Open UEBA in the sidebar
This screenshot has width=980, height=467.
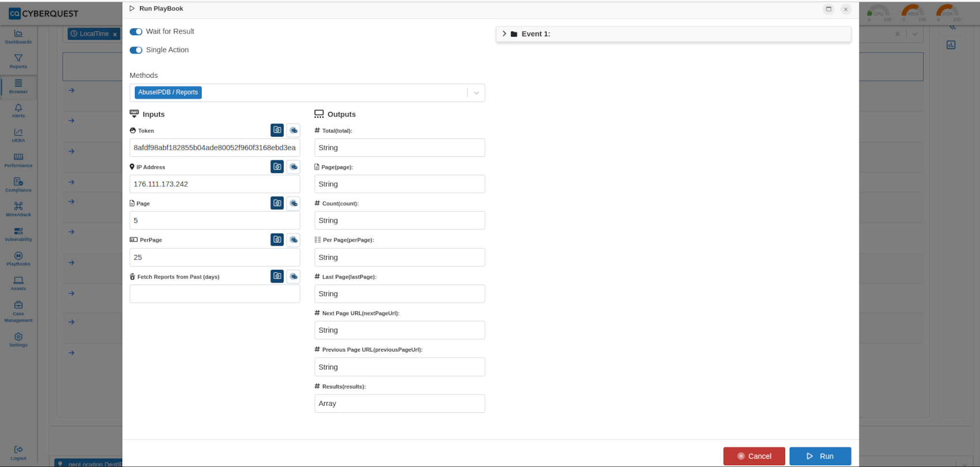18,135
